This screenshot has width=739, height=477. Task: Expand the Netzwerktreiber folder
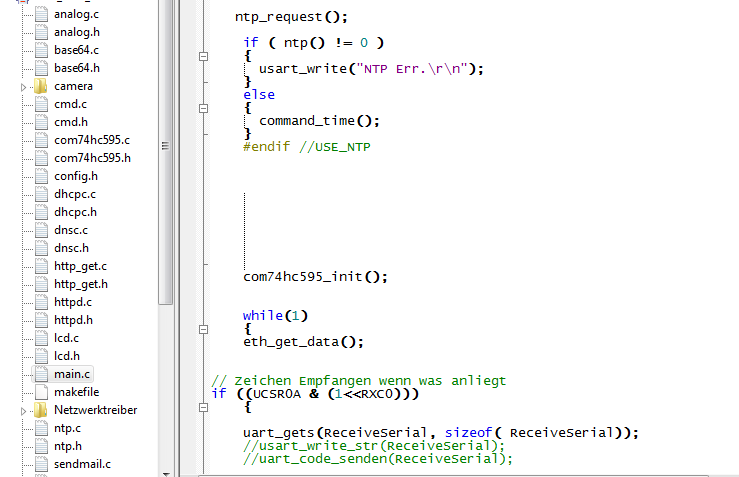(23, 411)
